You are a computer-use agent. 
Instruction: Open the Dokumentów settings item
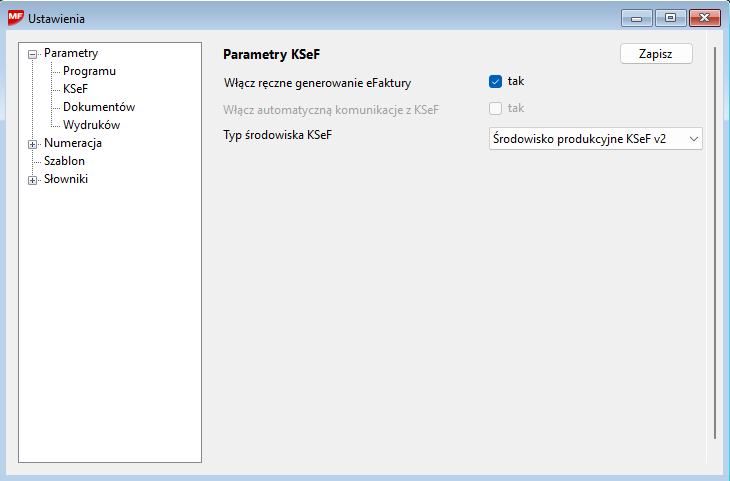point(98,107)
